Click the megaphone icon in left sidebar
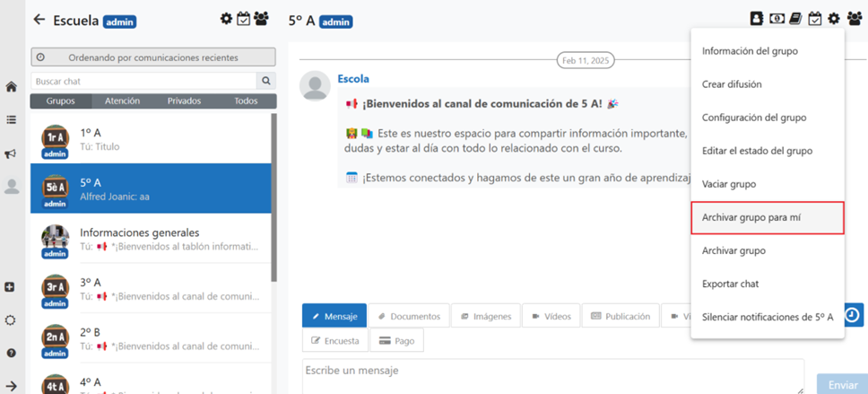 (11, 153)
